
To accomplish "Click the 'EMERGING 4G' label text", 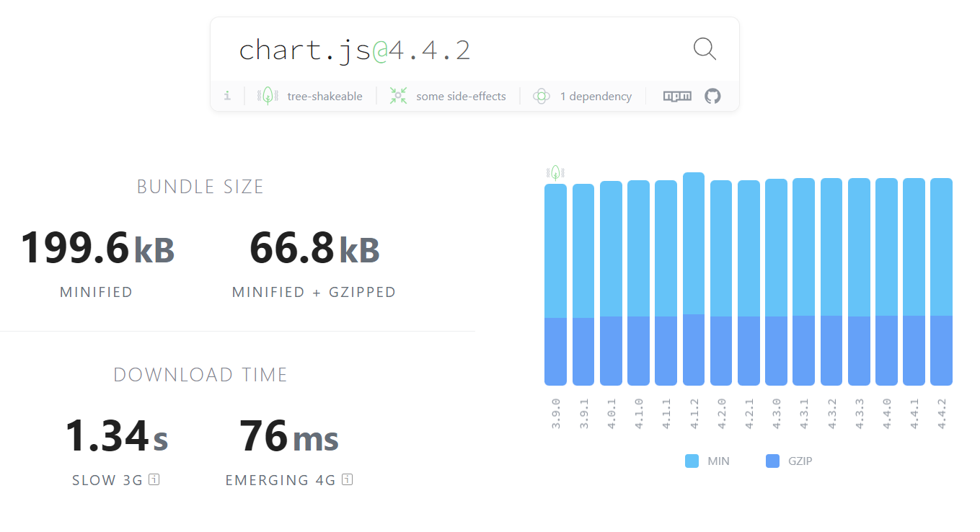I will (281, 480).
